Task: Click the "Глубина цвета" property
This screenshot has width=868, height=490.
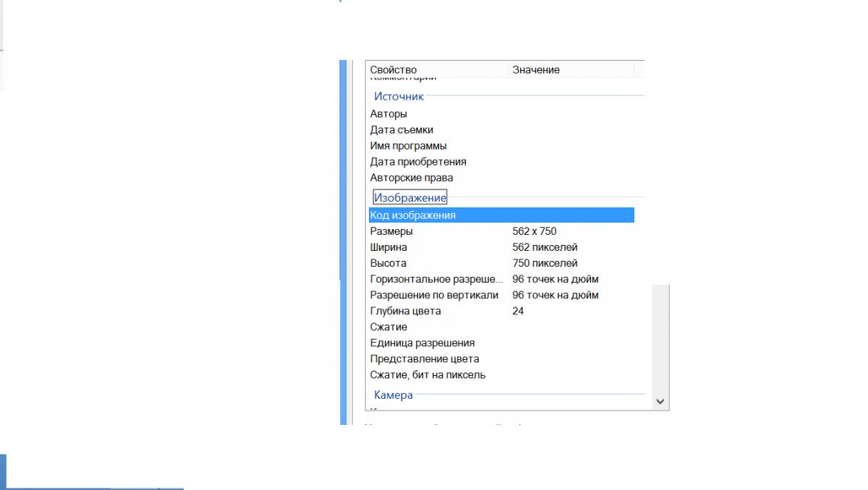Action: (x=405, y=311)
